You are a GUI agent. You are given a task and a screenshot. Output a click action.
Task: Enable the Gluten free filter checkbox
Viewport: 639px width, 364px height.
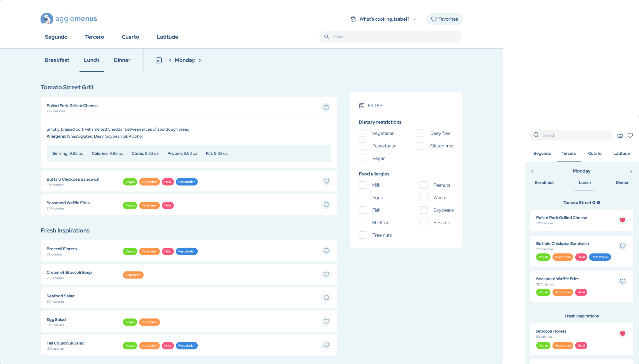click(x=421, y=146)
